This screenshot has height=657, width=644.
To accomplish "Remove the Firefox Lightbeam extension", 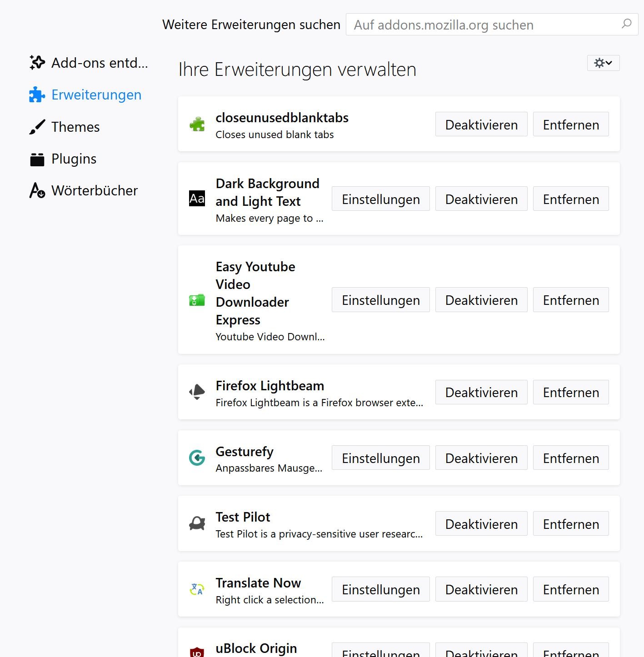I will click(570, 392).
